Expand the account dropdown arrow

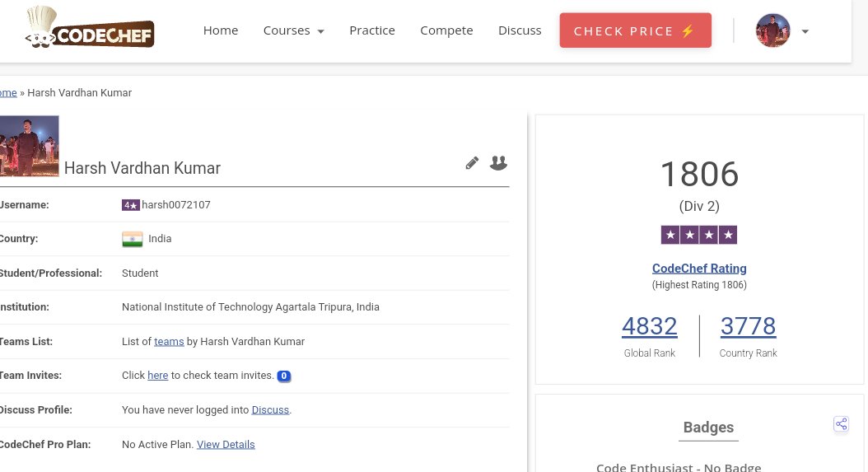tap(805, 31)
